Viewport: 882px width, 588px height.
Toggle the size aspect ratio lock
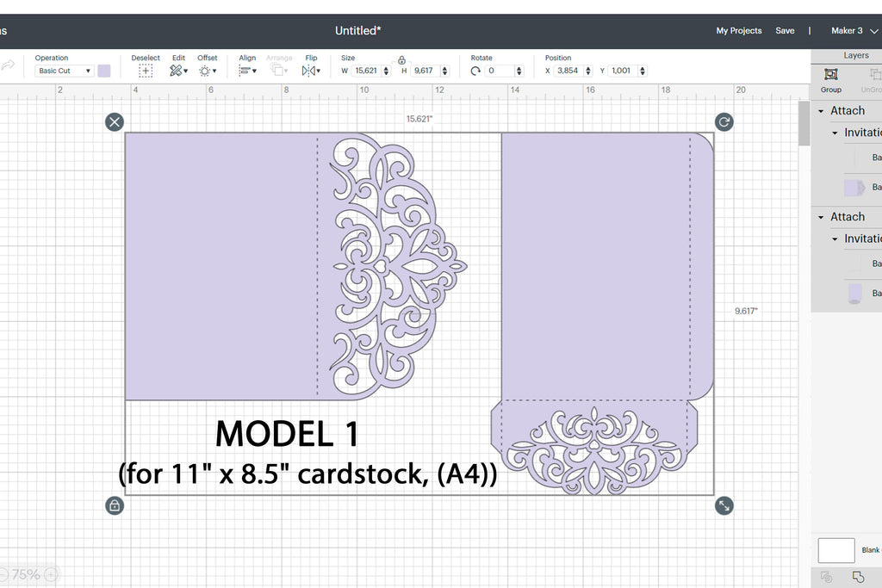(x=401, y=60)
